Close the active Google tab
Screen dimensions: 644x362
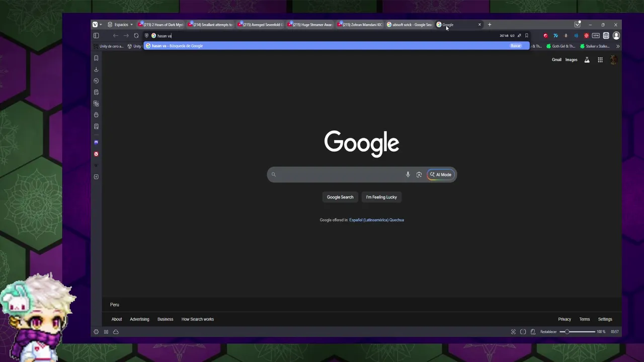coord(479,25)
